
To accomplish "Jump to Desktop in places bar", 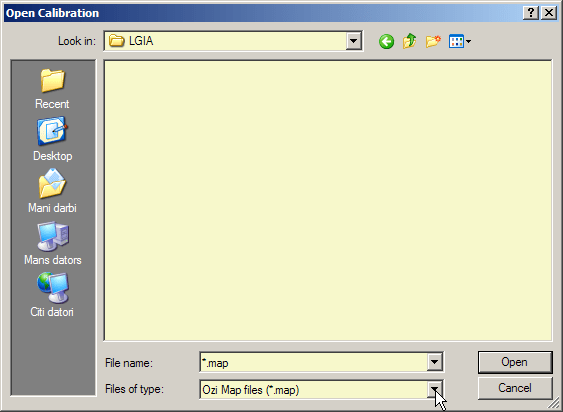I will click(52, 139).
